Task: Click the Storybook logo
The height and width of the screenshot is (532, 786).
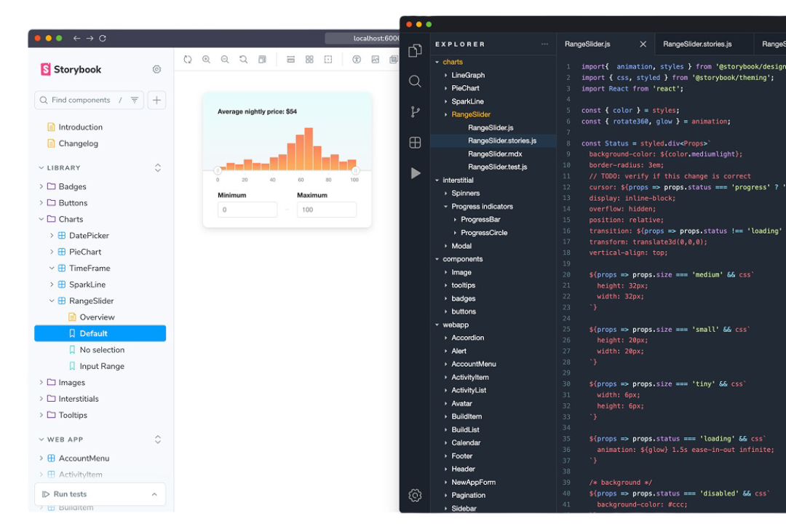Action: click(71, 69)
